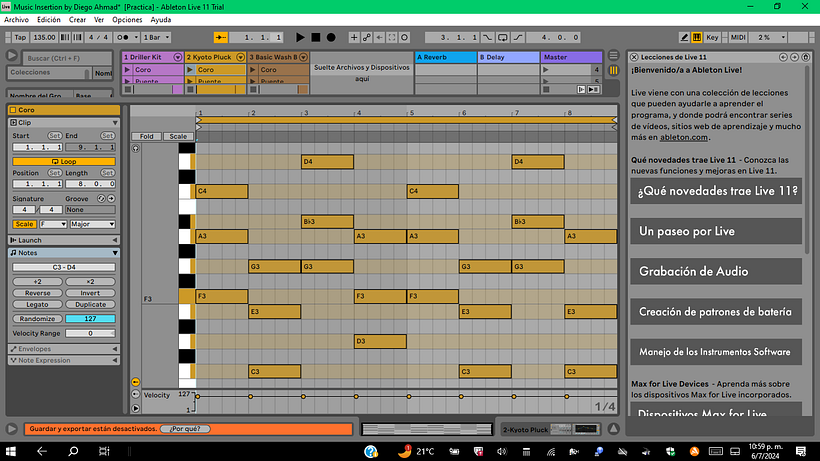Screen dimensions: 820x461
Task: Click the Legato button
Action: pos(38,304)
